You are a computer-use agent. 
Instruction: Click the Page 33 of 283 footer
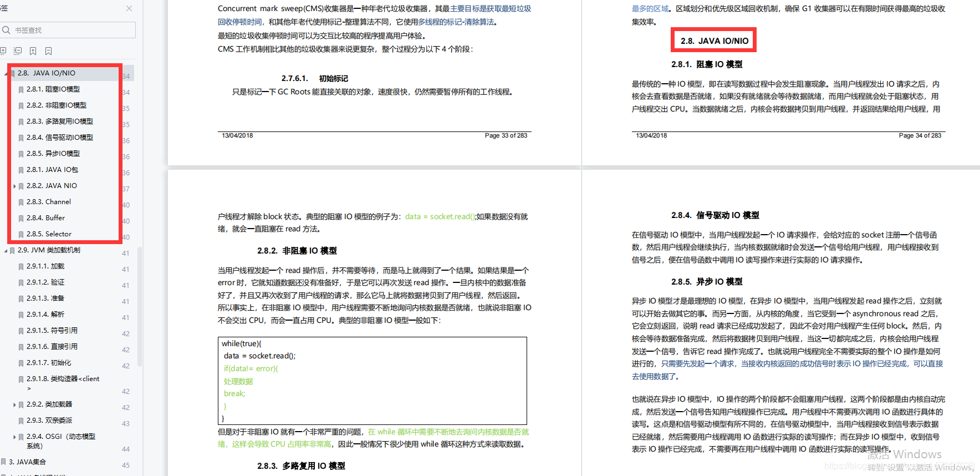point(506,135)
